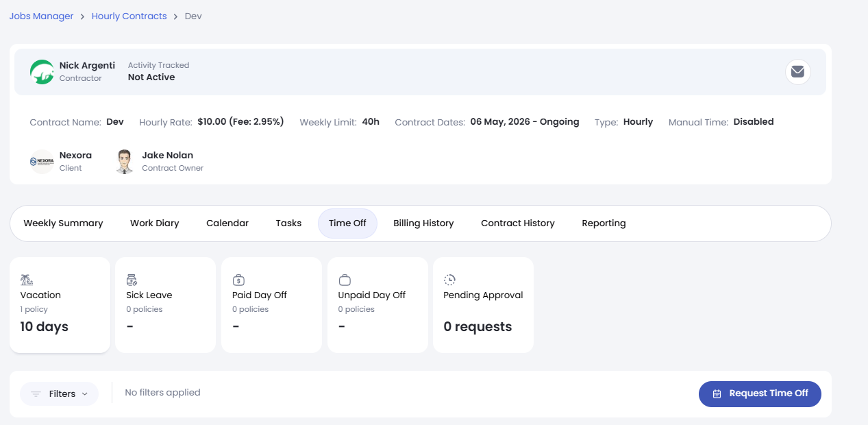Click the Request Time Off button
Viewport: 868px width, 425px height.
pyautogui.click(x=760, y=393)
